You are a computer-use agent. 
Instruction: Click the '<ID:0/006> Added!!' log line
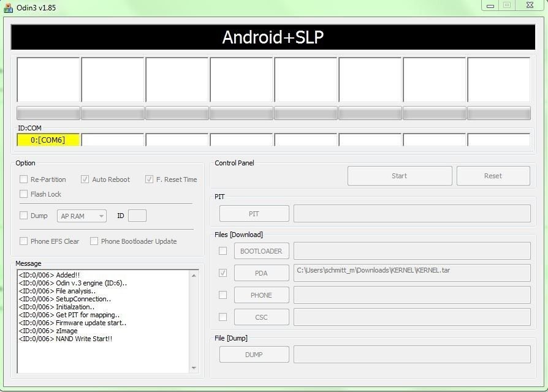(49, 275)
